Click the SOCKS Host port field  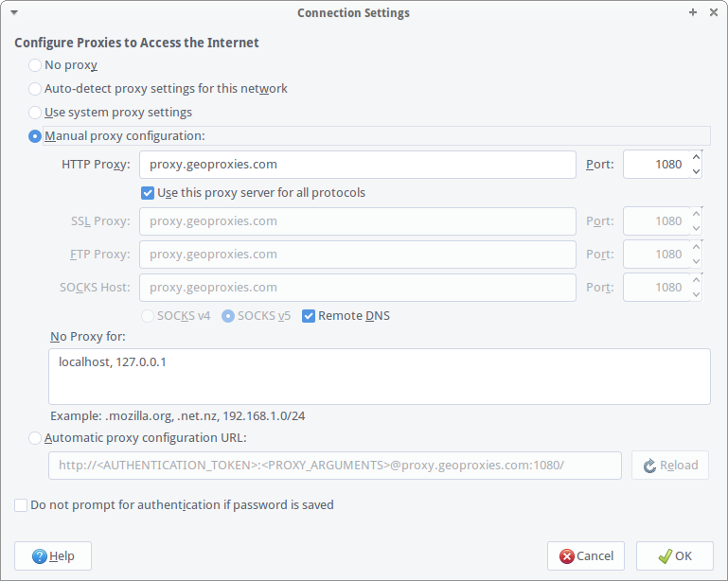pos(656,288)
